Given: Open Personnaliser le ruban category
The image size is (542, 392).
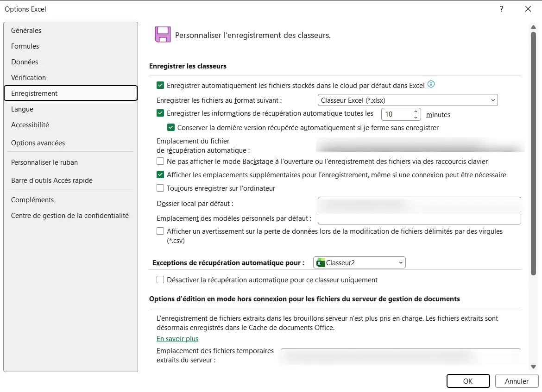Looking at the screenshot, I should pos(70,162).
